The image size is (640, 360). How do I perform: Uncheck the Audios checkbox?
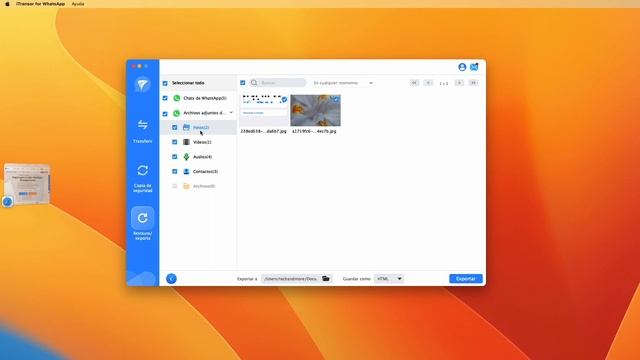[x=175, y=157]
